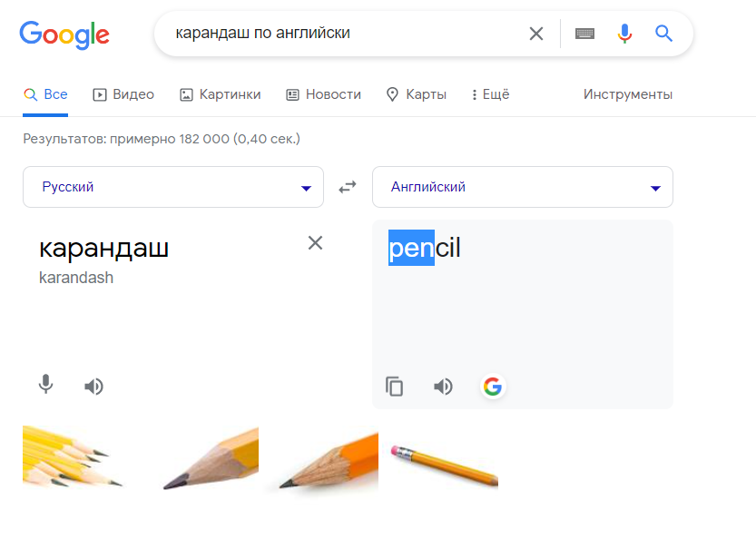Listen to the English pencil pronunciation

tap(443, 387)
